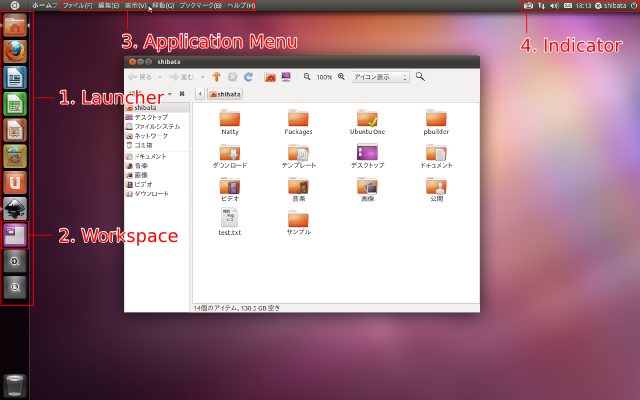
Task: Expand the back button history arrow
Action: coord(160,77)
